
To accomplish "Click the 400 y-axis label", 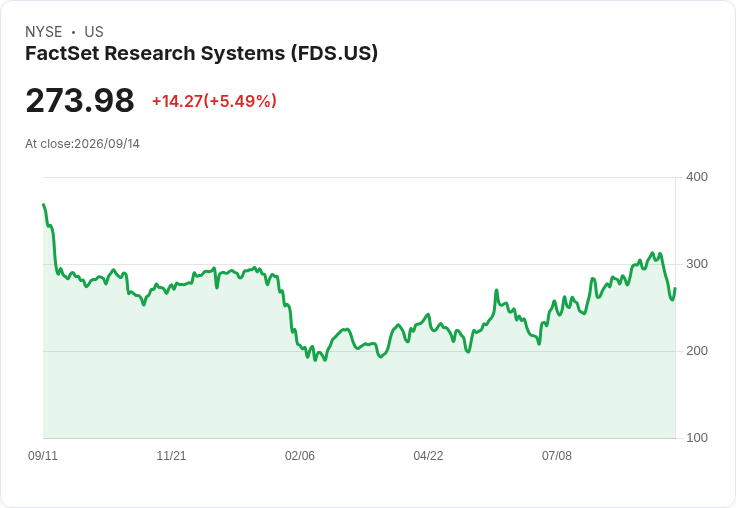I will (x=697, y=177).
